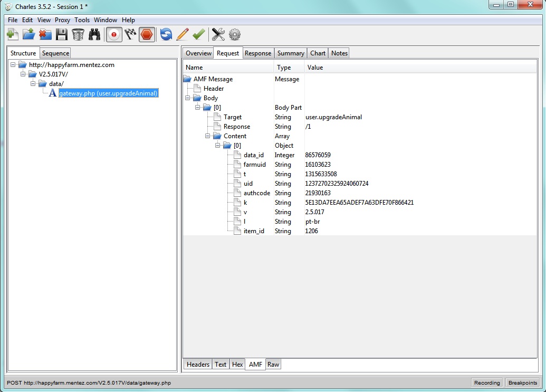Click the uid value 12372702325924060724
This screenshot has height=392, width=546.
pyautogui.click(x=337, y=184)
